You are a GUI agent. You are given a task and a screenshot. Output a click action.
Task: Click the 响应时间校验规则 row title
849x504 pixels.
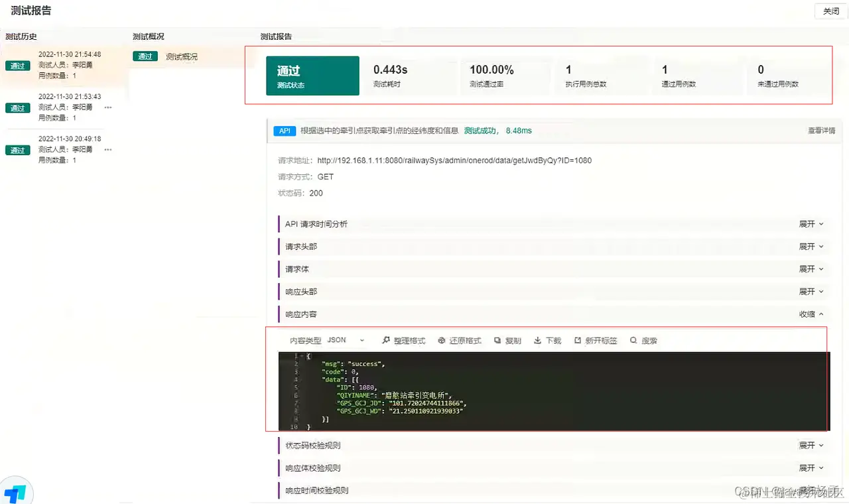317,491
